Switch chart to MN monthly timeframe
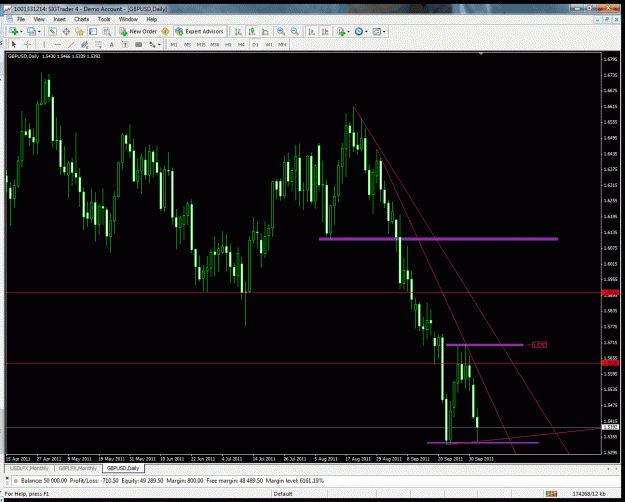This screenshot has width=625, height=502. click(x=282, y=45)
